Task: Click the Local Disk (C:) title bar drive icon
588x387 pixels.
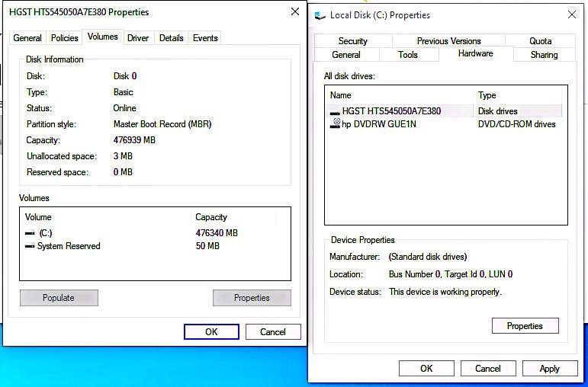Action: (x=320, y=15)
